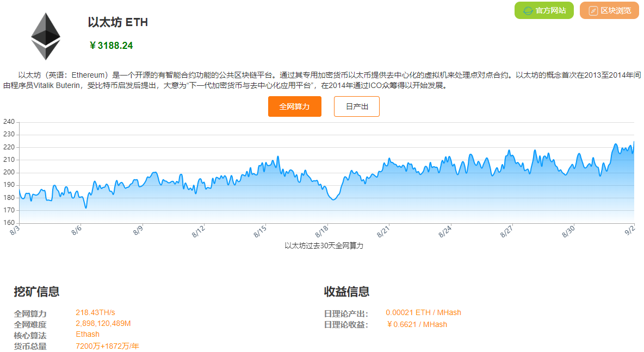
Task: Click the price ￥3188.24
Action: 111,46
